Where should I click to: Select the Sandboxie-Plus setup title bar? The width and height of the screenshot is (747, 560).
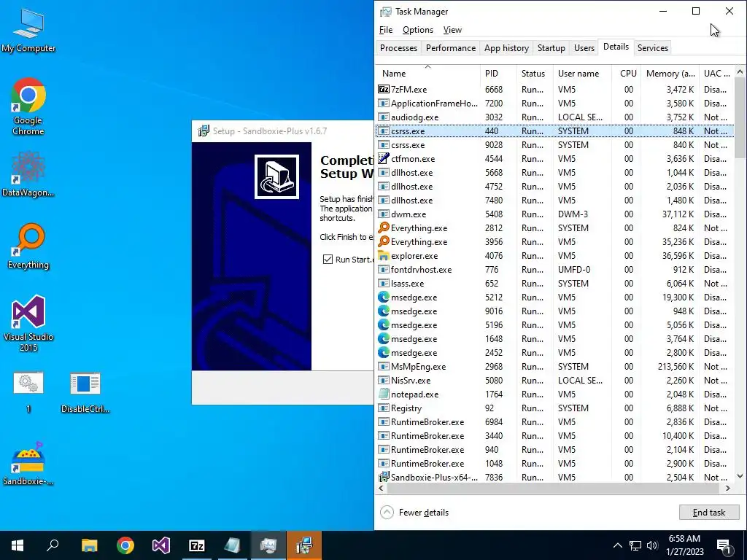(x=283, y=131)
